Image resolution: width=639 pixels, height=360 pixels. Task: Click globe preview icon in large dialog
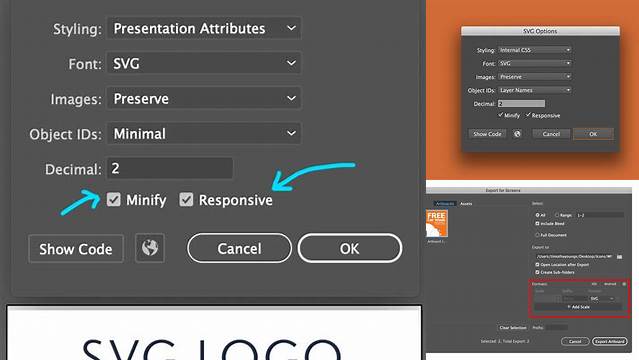coord(150,248)
